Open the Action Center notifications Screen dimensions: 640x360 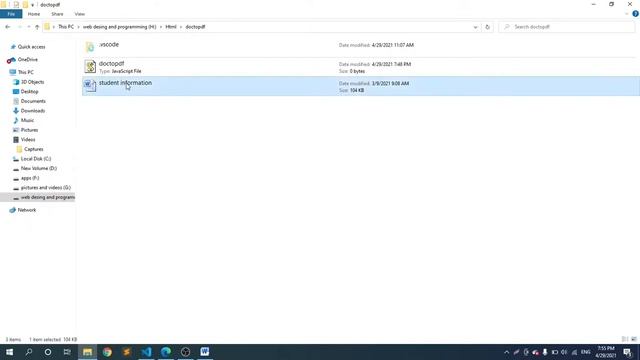tap(627, 352)
